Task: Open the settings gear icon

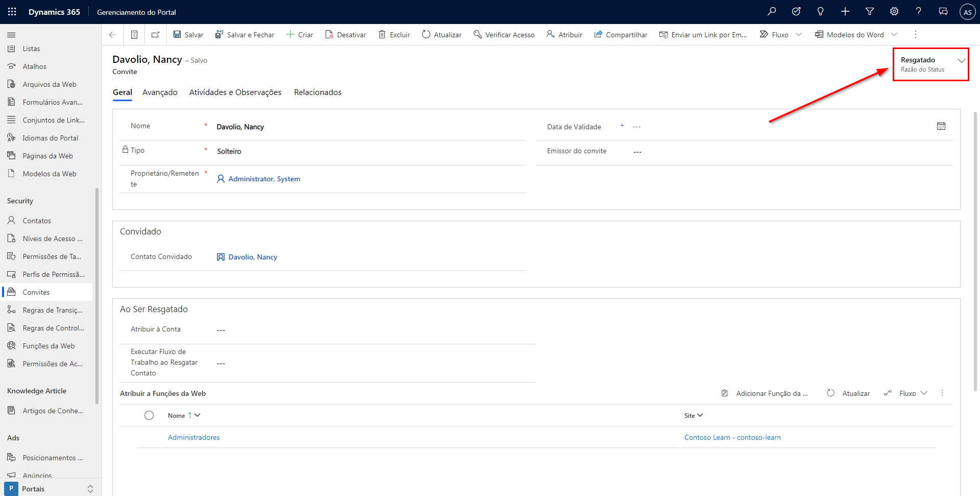Action: (894, 12)
